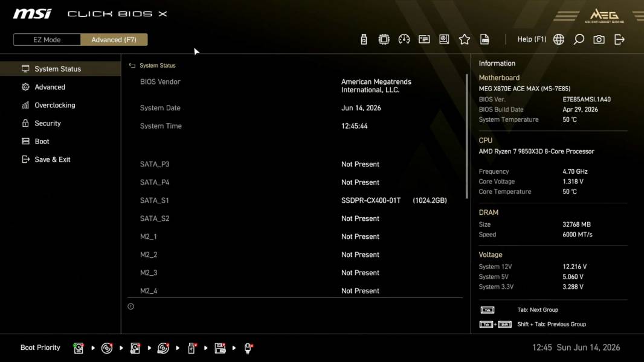Select first hard disk boot priority icon
The width and height of the screenshot is (644, 362).
tap(79, 348)
